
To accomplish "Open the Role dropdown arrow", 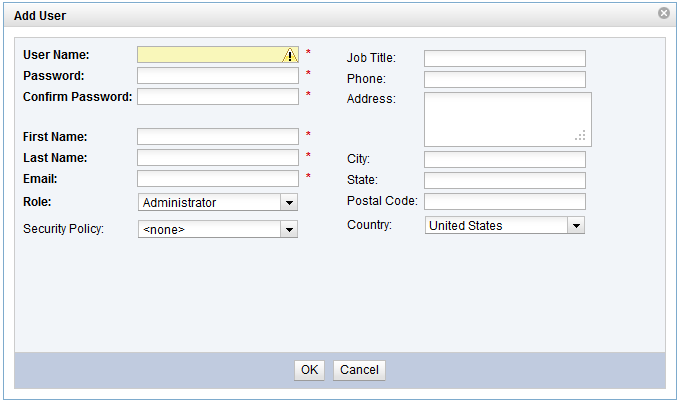I will click(289, 202).
